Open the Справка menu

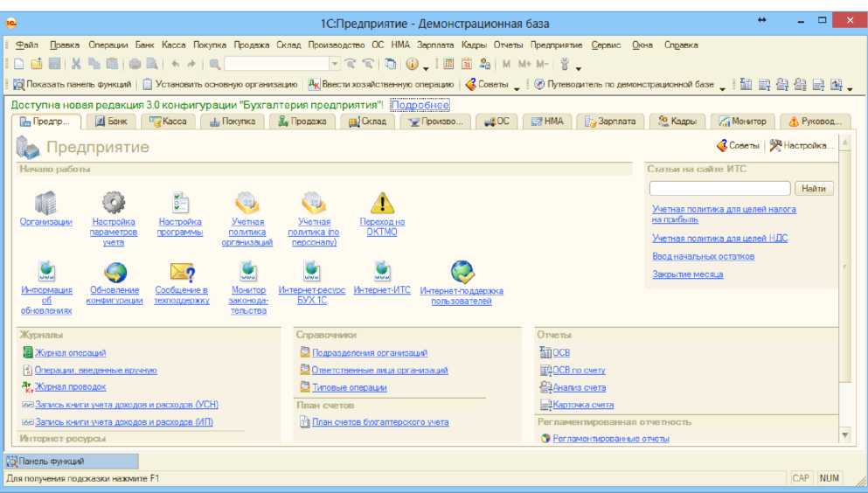(681, 45)
